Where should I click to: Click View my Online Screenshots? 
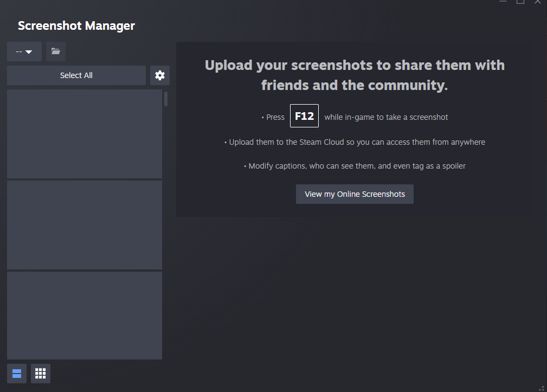[355, 194]
